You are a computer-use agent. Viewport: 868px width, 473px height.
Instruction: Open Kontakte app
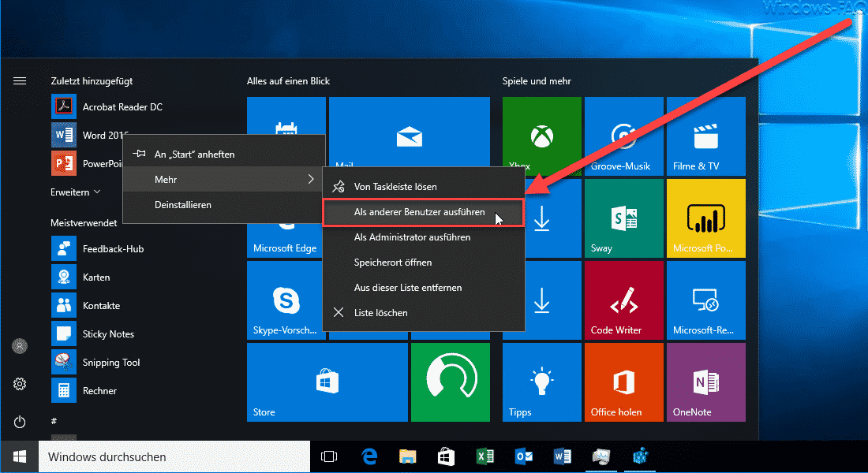(x=86, y=305)
